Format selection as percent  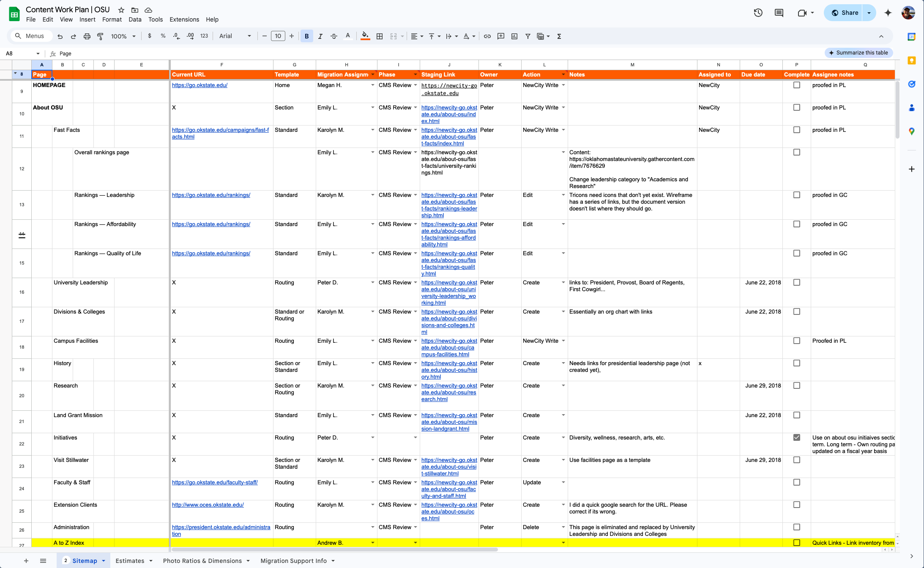click(163, 36)
